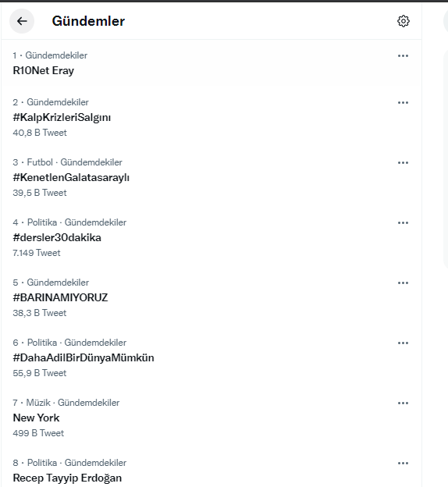Open more options for #BARINAMIYORUZ trend

click(x=403, y=283)
